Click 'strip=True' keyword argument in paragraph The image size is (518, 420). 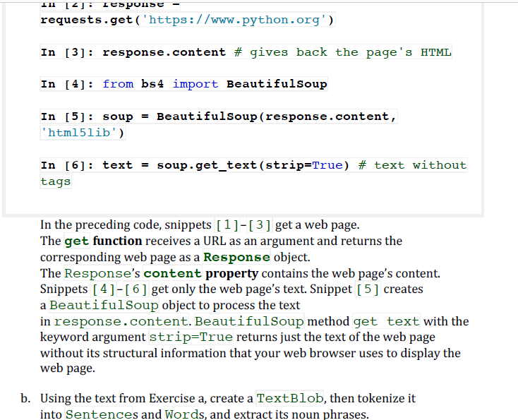coord(191,337)
